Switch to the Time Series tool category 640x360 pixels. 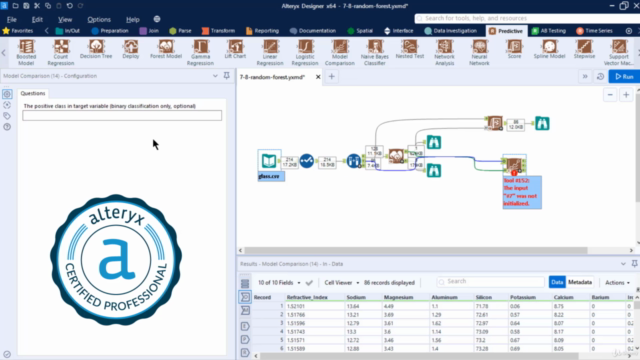tap(594, 31)
